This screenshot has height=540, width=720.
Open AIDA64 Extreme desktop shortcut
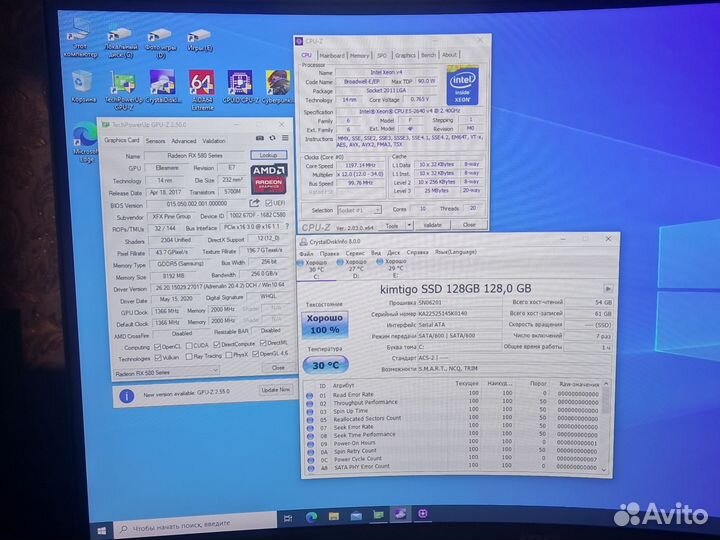(x=202, y=90)
